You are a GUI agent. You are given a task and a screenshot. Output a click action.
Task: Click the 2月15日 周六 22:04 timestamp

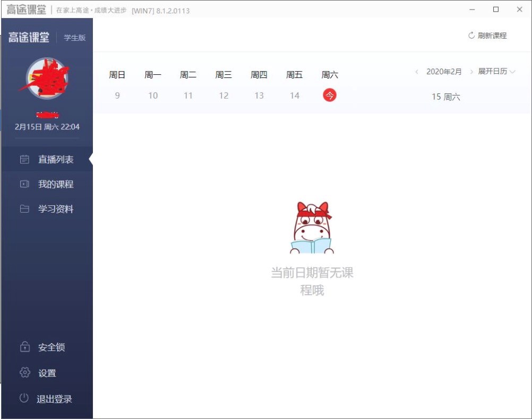coord(47,127)
